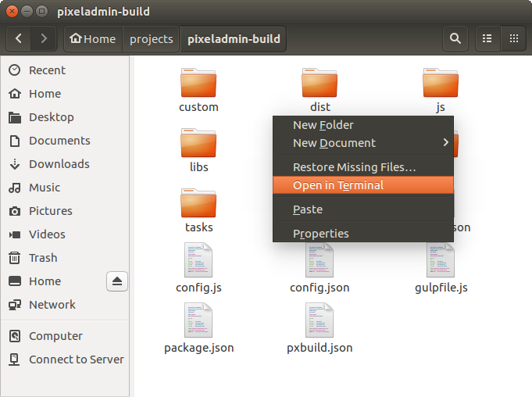Click the Home breadcrumb button
The image size is (532, 397).
(x=92, y=39)
